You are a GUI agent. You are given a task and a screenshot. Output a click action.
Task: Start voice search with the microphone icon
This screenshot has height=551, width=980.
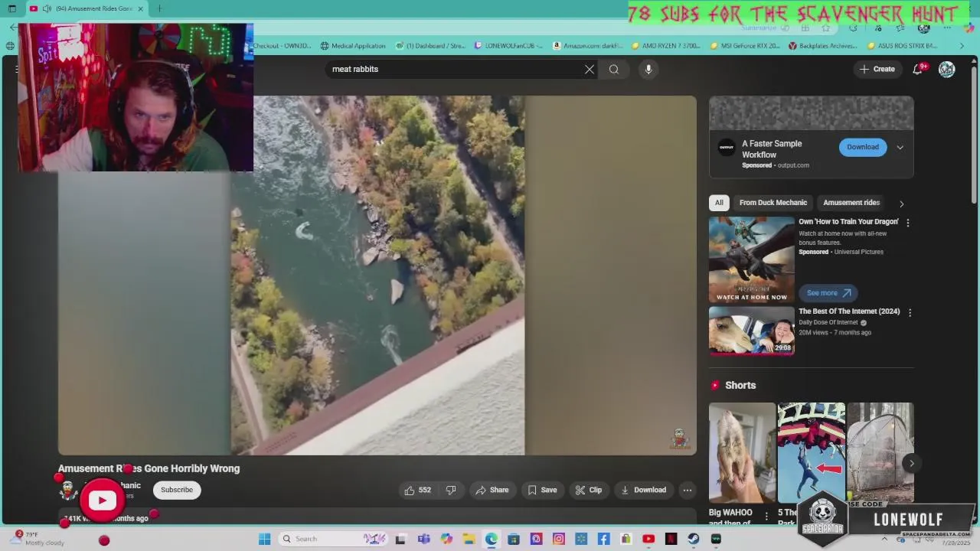click(648, 69)
